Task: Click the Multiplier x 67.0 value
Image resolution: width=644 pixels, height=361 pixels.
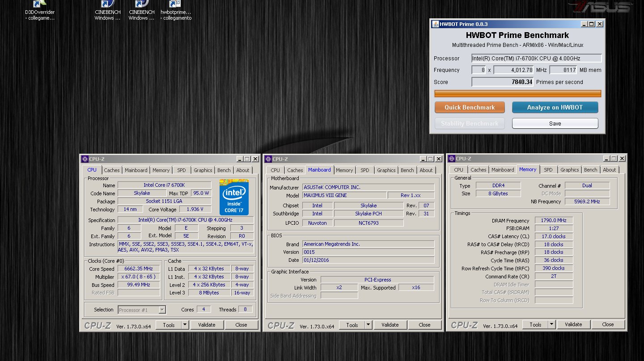Action: (139, 277)
